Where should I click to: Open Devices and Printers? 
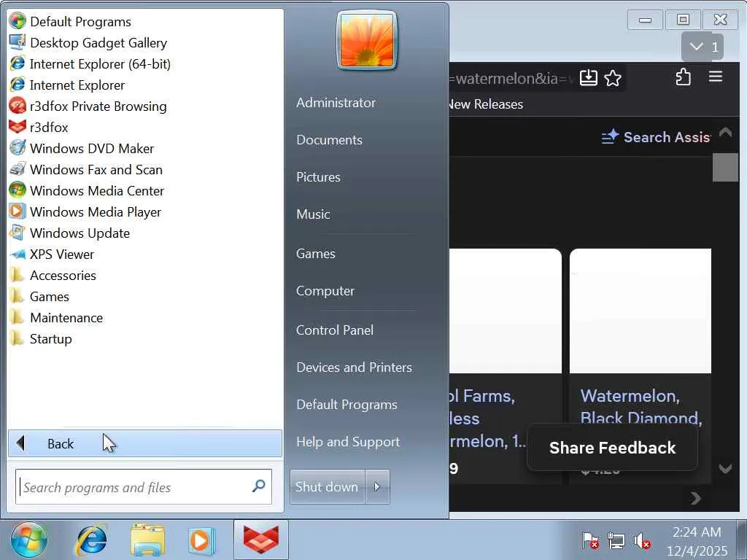pos(354,367)
